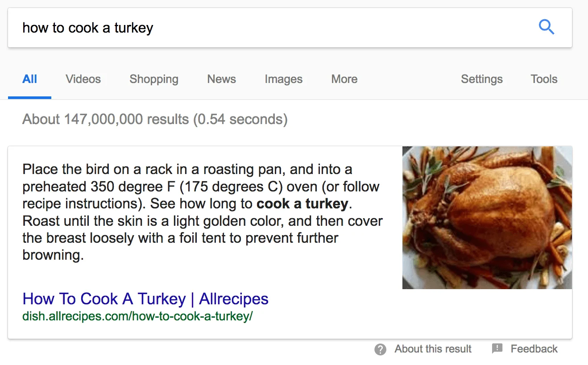Click the bolded phrase cook a turkey
The image size is (588, 365).
pos(302,203)
